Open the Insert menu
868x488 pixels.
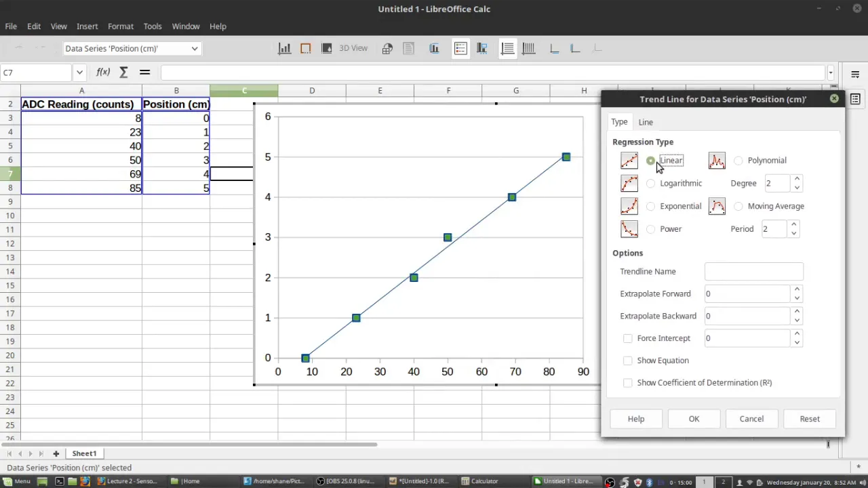tap(87, 26)
